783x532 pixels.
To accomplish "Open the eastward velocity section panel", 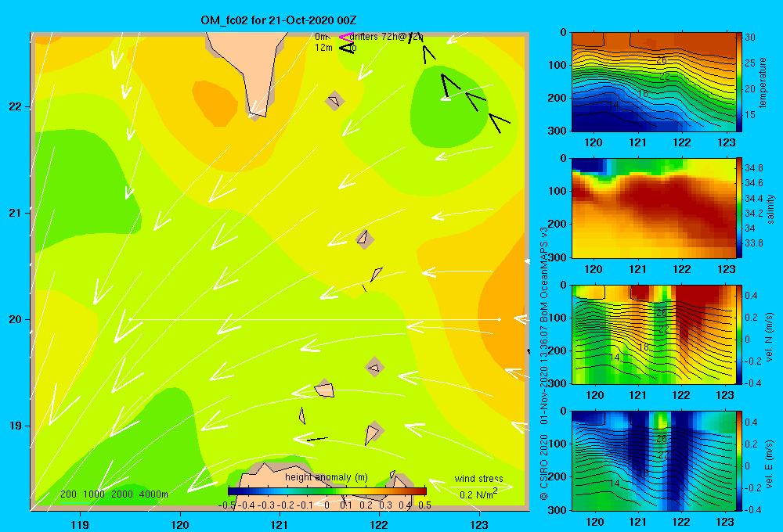I will 653,461.
